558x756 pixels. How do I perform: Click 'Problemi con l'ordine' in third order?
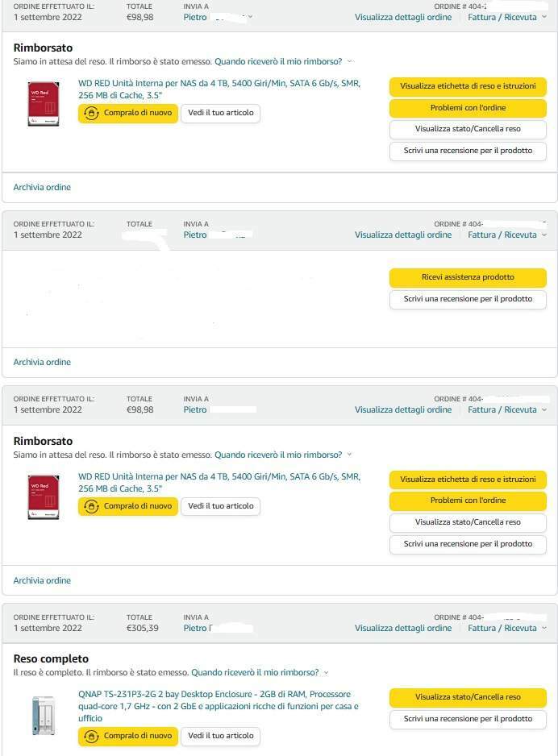468,501
